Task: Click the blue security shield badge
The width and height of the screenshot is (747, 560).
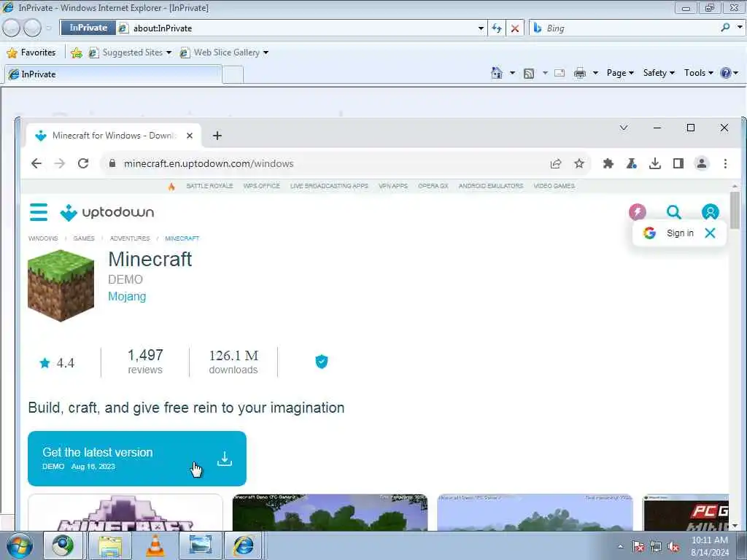Action: click(322, 362)
